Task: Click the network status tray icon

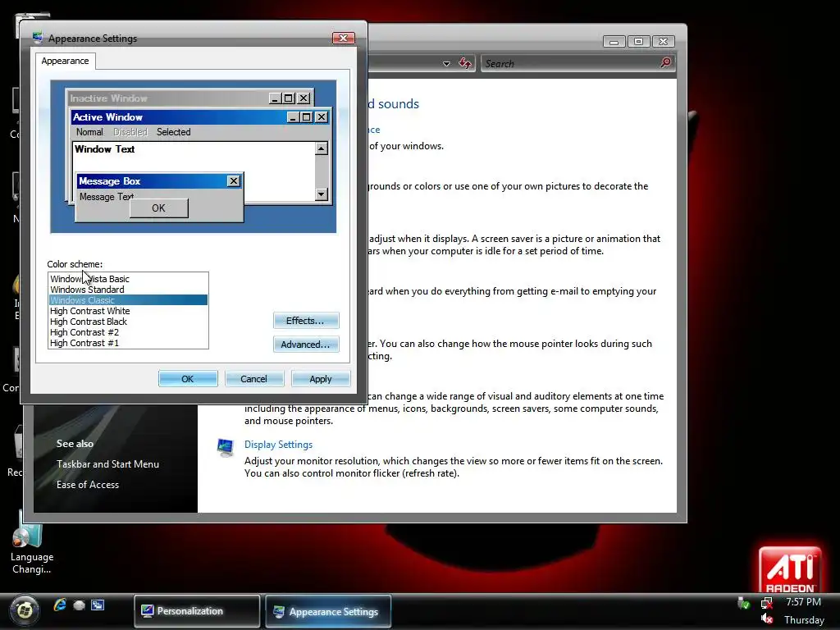Action: pos(767,604)
